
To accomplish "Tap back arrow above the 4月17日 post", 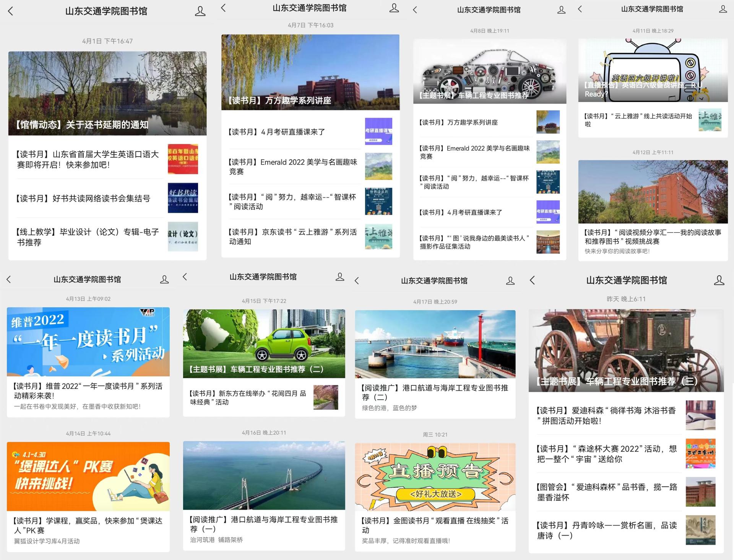I will (357, 281).
